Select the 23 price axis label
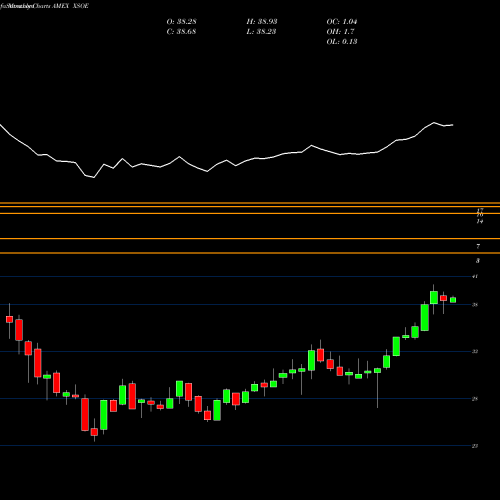Viewport: 500px width, 500px height. point(475,446)
